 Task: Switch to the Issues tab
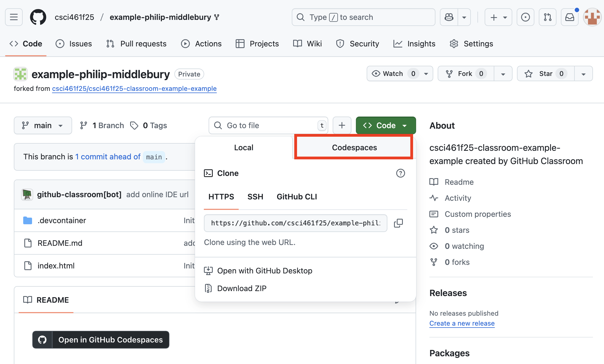[x=74, y=44]
